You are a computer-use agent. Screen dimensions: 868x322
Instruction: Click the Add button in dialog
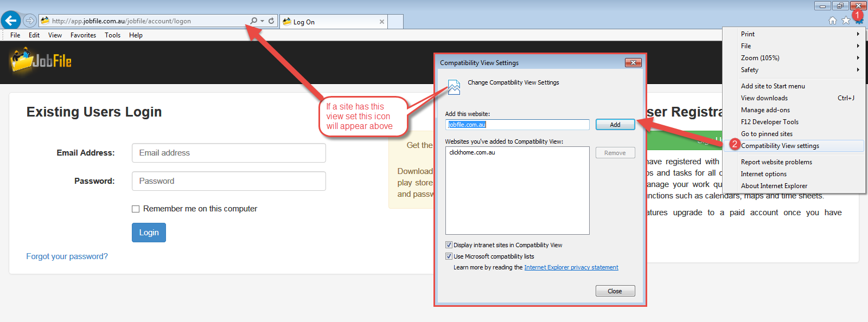pos(615,125)
